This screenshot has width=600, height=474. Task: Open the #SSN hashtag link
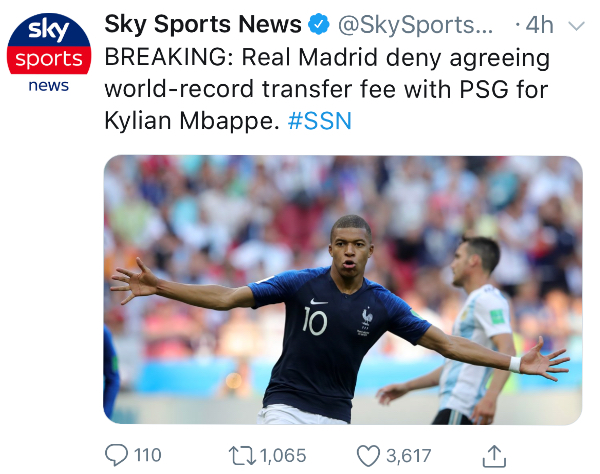tap(320, 121)
